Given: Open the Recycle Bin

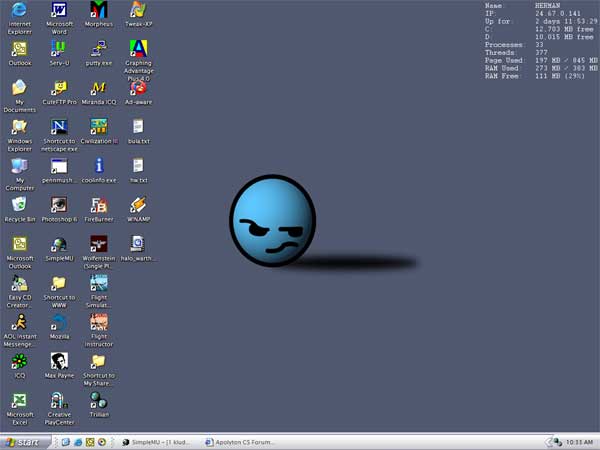Looking at the screenshot, I should click(x=19, y=205).
